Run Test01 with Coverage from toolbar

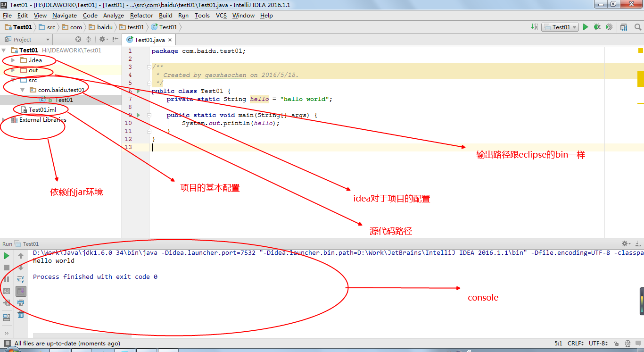[x=609, y=27]
